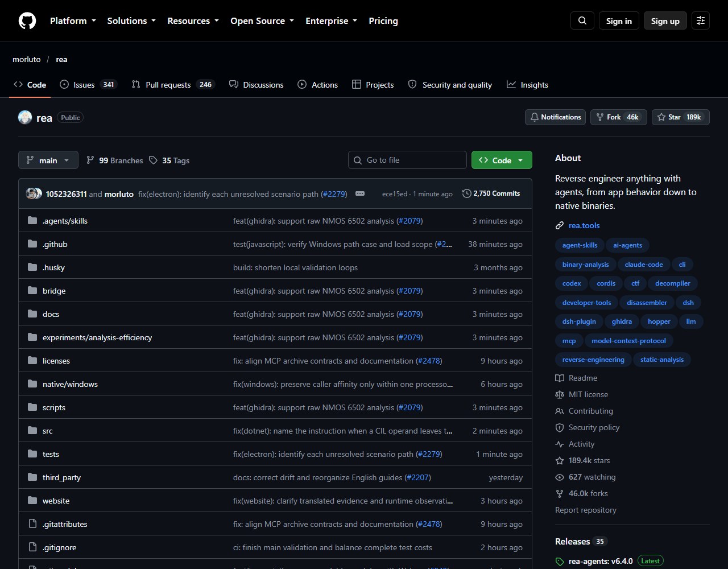
Task: Open the Insights tab
Action: pos(527,85)
